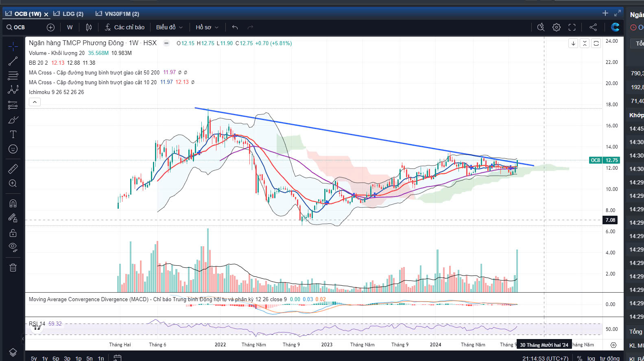This screenshot has width=644, height=361.
Task: Set the time range to 1n
Action: pyautogui.click(x=101, y=358)
